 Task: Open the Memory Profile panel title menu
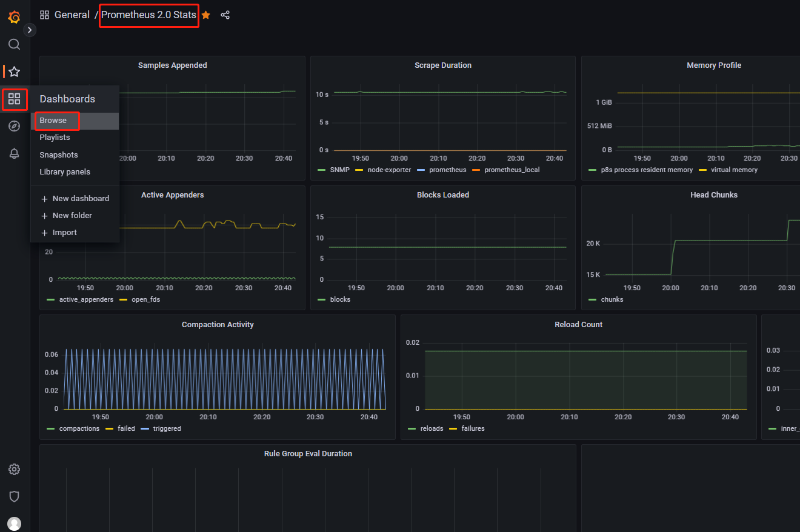click(x=714, y=65)
